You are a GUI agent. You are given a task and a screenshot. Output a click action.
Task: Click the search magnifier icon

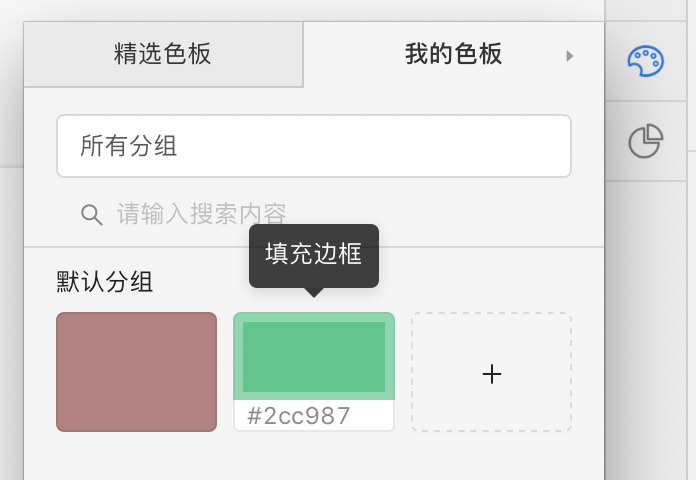(91, 214)
